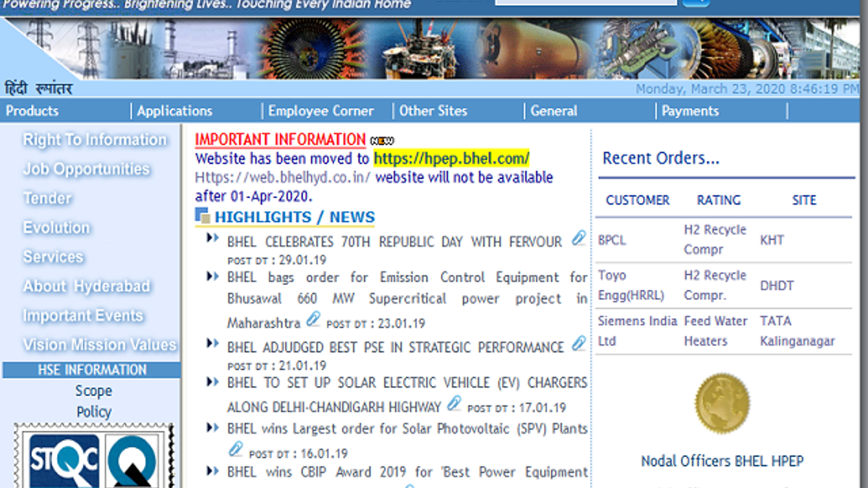Click the RATING column header
This screenshot has width=868, height=488.
(719, 200)
